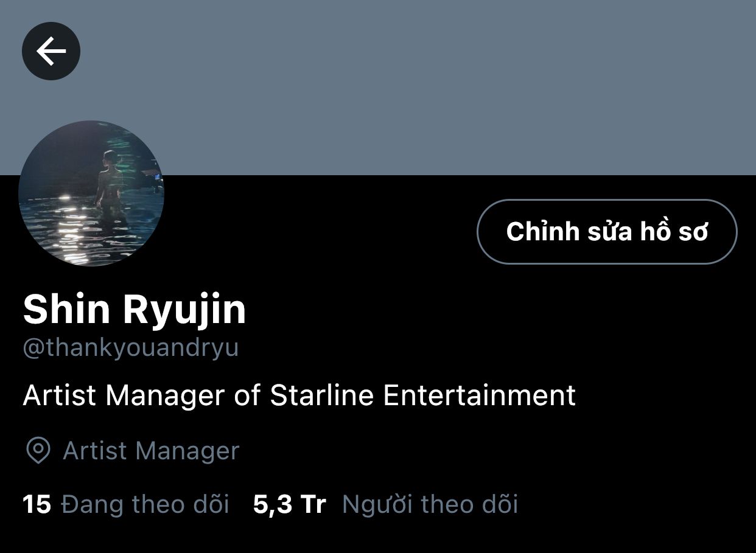The height and width of the screenshot is (553, 756).
Task: Open the Đang theo dõi list
Action: [145, 505]
